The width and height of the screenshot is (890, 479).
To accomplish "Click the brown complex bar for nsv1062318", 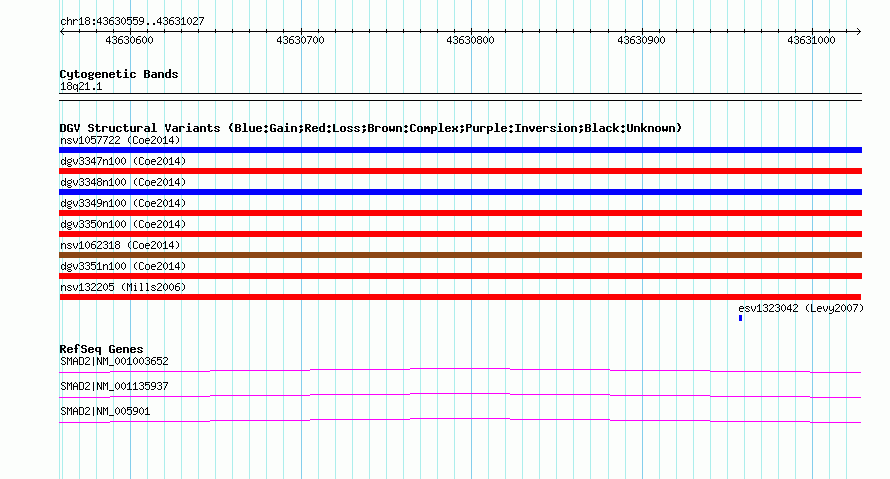I will tap(460, 255).
